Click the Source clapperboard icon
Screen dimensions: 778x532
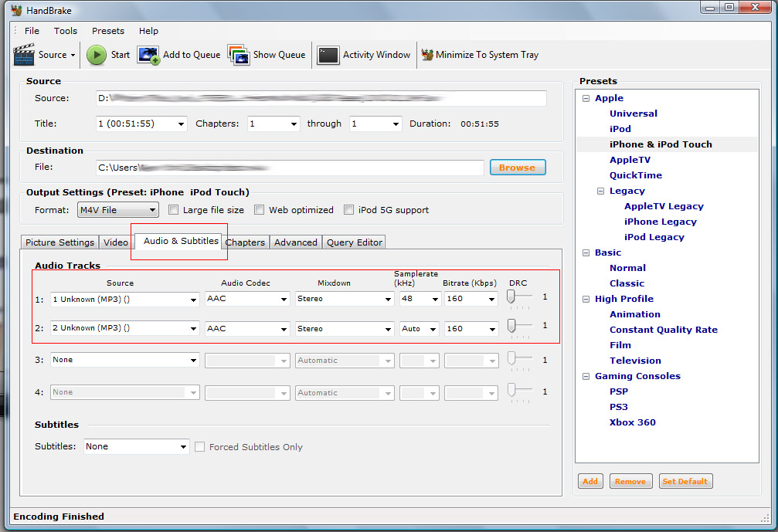coord(24,55)
